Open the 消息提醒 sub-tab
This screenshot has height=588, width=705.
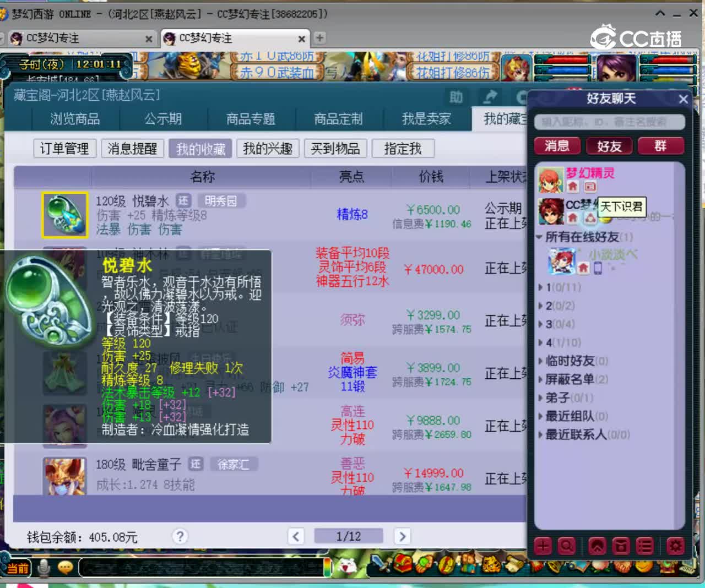click(x=132, y=149)
